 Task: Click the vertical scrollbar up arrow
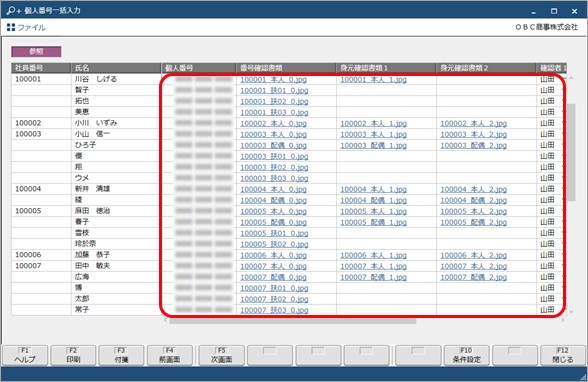coord(571,78)
